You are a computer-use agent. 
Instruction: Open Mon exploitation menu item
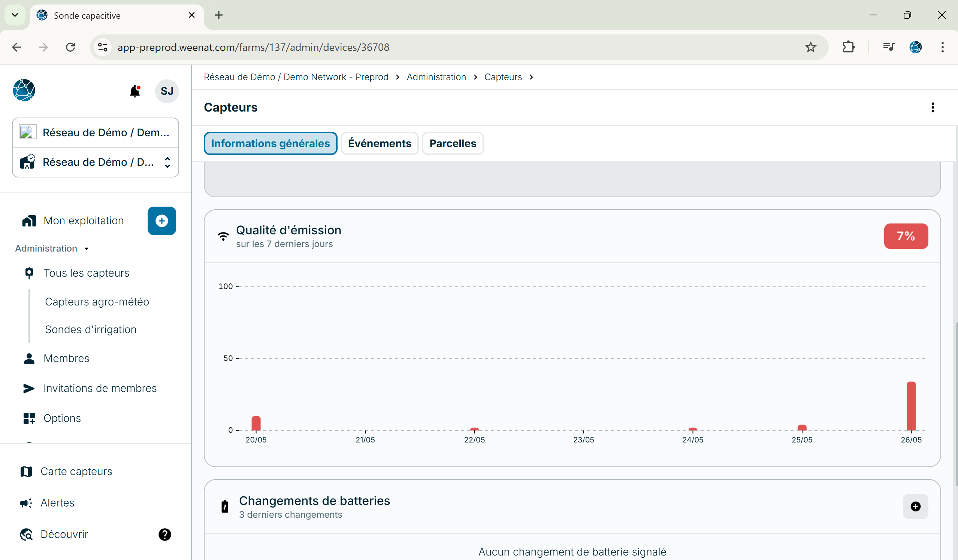84,221
